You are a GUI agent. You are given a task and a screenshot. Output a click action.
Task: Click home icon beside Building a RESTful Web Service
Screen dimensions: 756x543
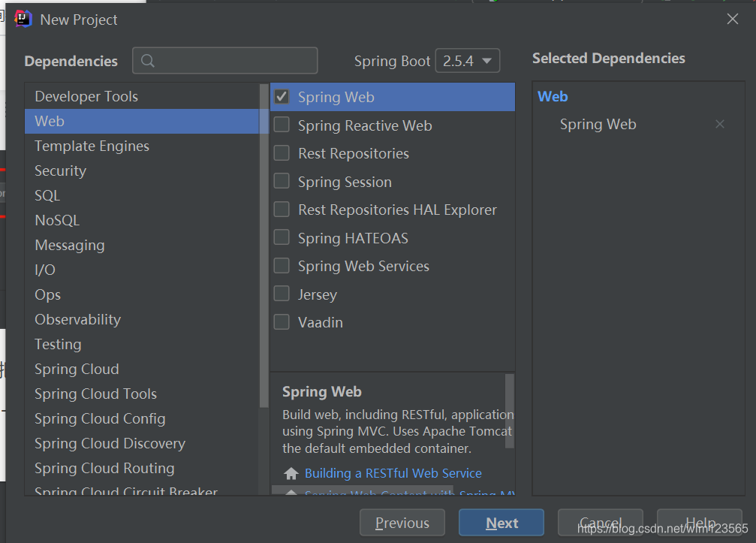(x=291, y=474)
